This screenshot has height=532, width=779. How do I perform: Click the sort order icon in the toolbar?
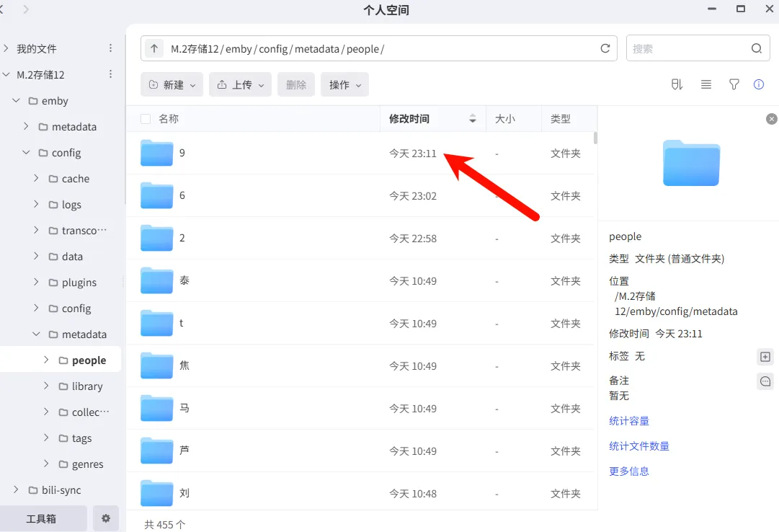[677, 85]
